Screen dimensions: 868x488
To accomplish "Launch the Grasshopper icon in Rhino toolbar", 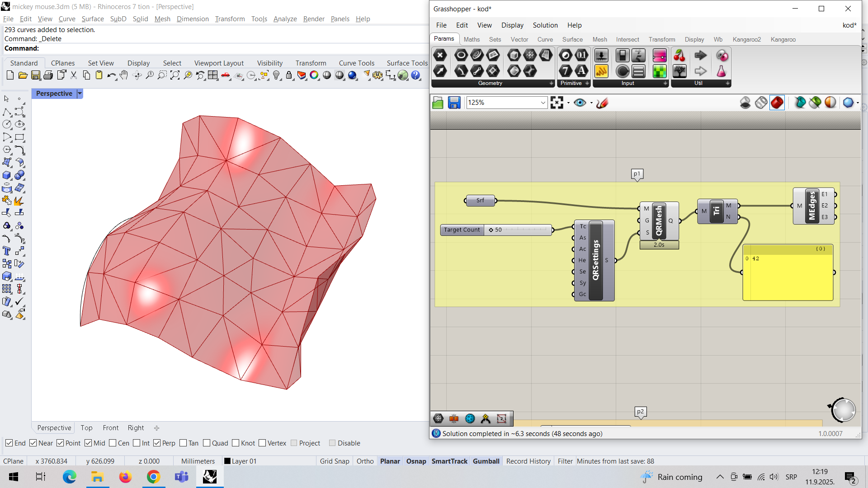I will (403, 75).
